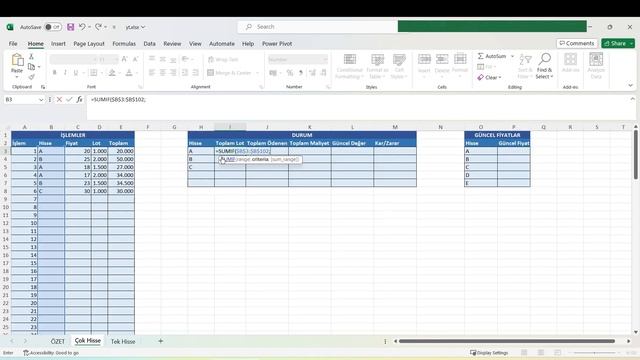This screenshot has width=640, height=360.
Task: Click the Increase Font Size icon
Action: pyautogui.click(x=125, y=60)
